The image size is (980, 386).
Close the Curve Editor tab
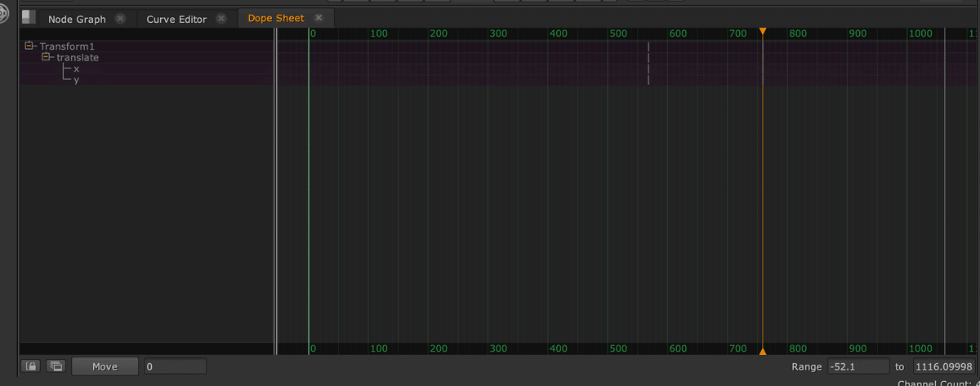(x=221, y=19)
